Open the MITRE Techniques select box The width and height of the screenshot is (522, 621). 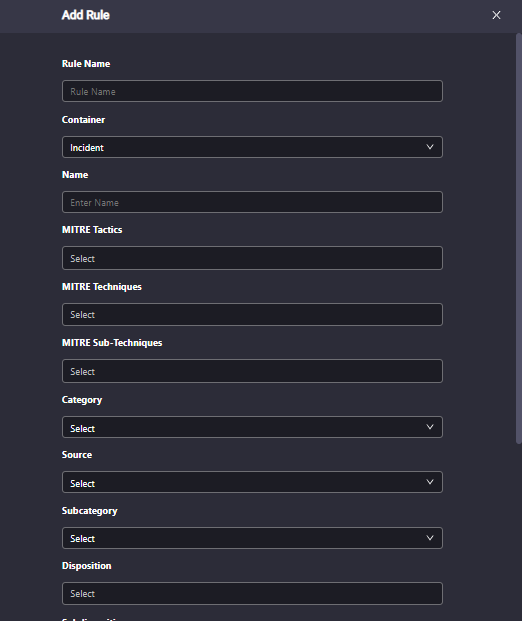pyautogui.click(x=252, y=314)
